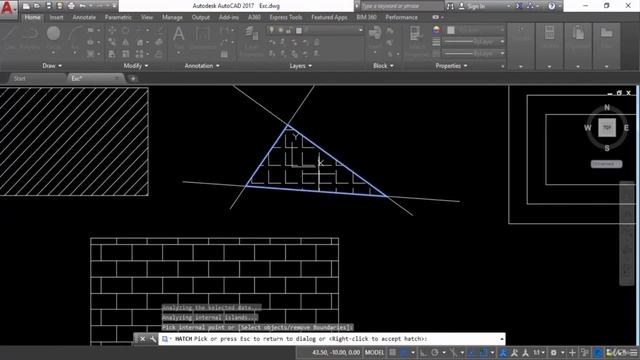The image size is (640, 360).
Task: Toggle the layer on/off lightbulb icon
Action: pyautogui.click(x=271, y=30)
